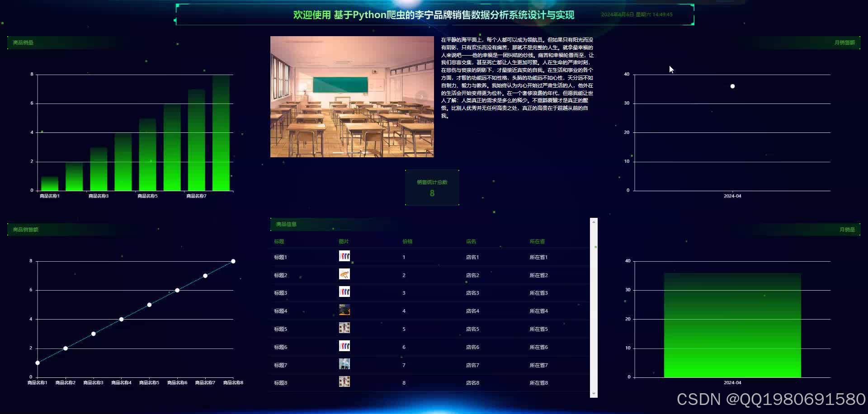Click the 标题 column header
Image resolution: width=868 pixels, height=414 pixels.
(x=279, y=241)
